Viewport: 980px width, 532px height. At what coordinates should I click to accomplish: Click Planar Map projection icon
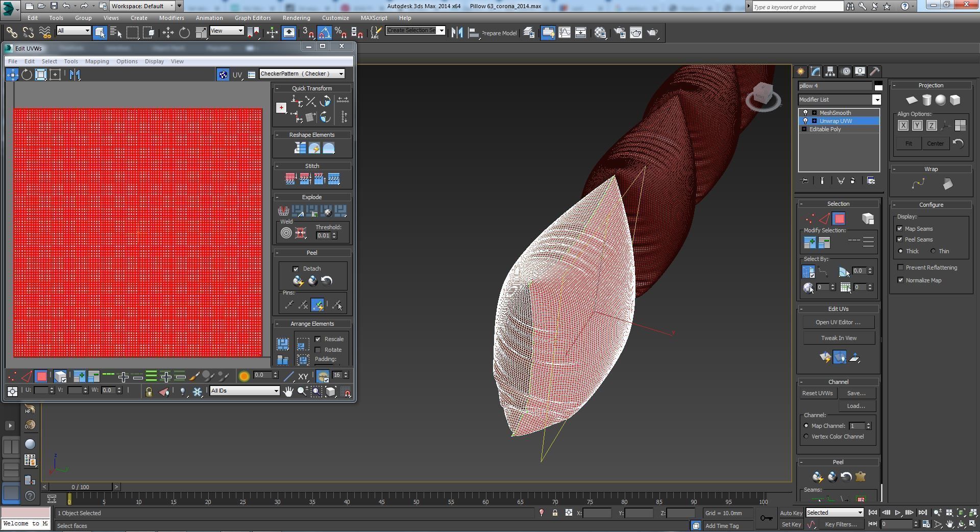[x=912, y=100]
